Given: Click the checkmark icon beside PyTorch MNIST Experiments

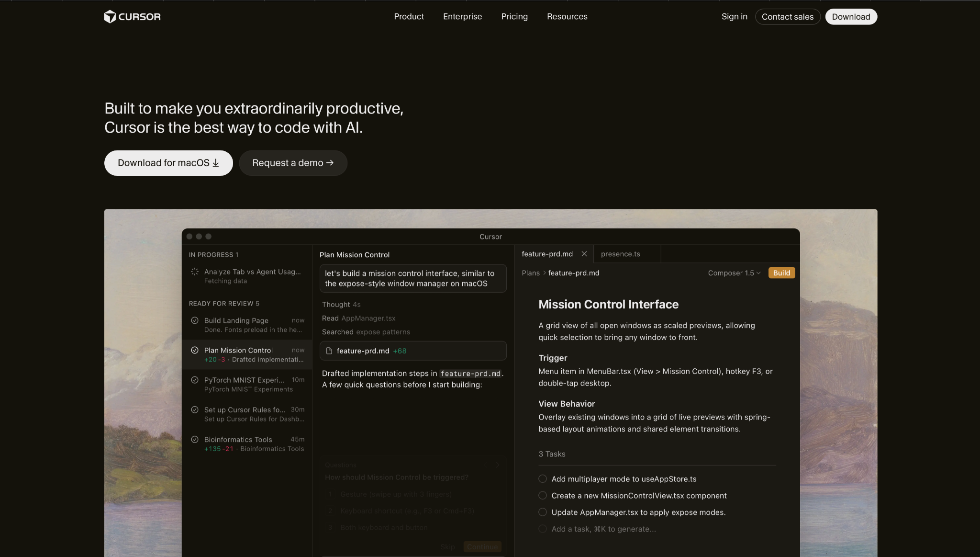Looking at the screenshot, I should pos(195,380).
